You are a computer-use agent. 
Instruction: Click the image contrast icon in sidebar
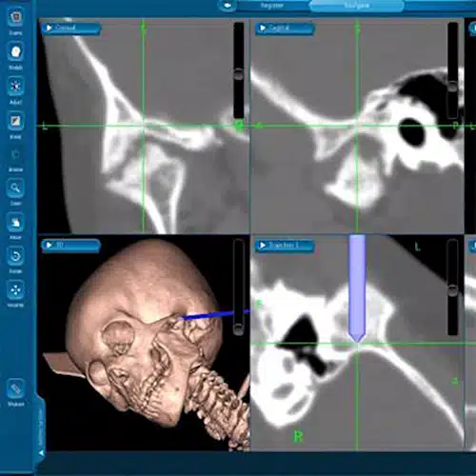tap(15, 121)
